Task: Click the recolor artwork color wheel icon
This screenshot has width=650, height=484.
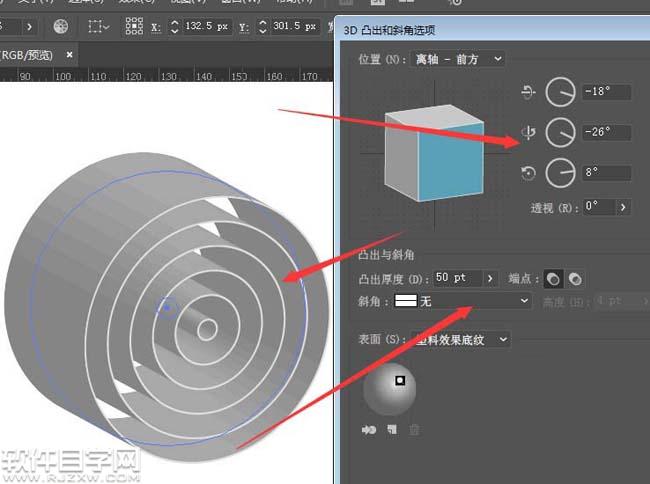Action: tap(62, 26)
